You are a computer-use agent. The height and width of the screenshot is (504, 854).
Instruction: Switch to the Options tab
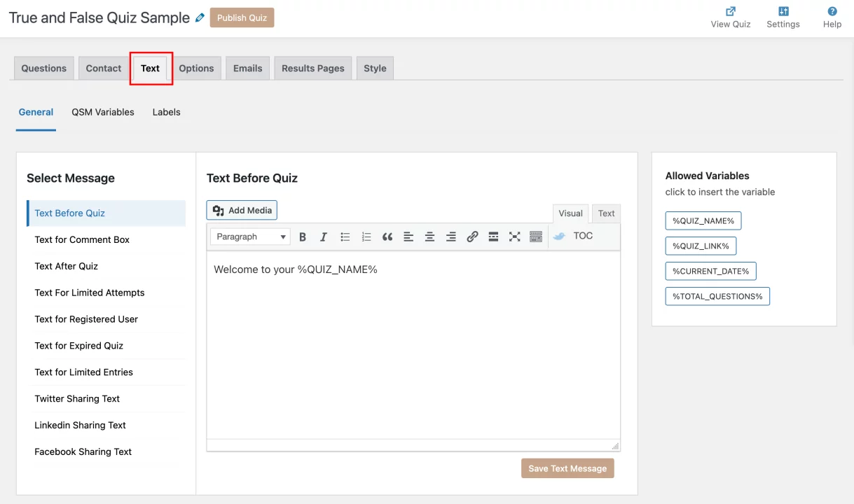(x=197, y=68)
